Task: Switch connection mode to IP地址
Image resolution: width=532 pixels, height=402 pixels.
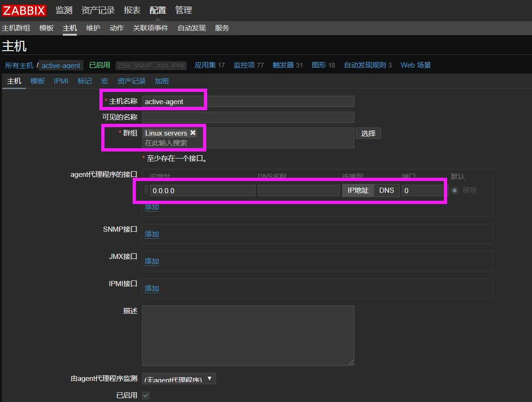Action: (358, 190)
